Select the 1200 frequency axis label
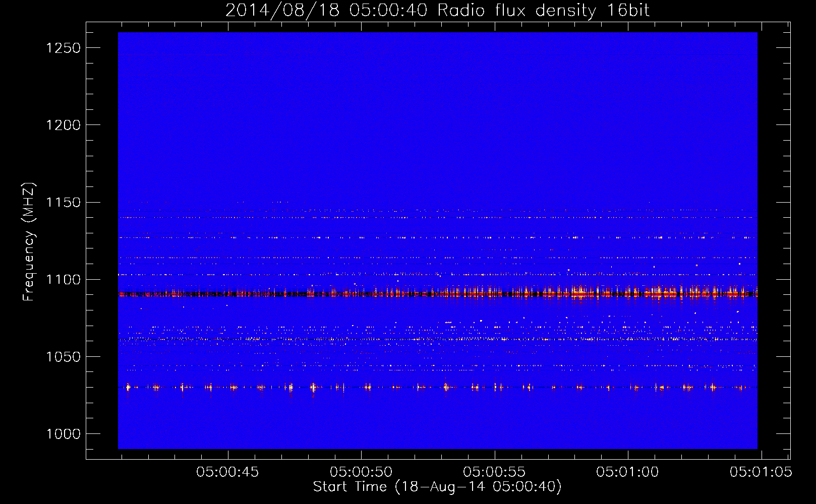Image resolution: width=816 pixels, height=504 pixels. click(x=63, y=125)
